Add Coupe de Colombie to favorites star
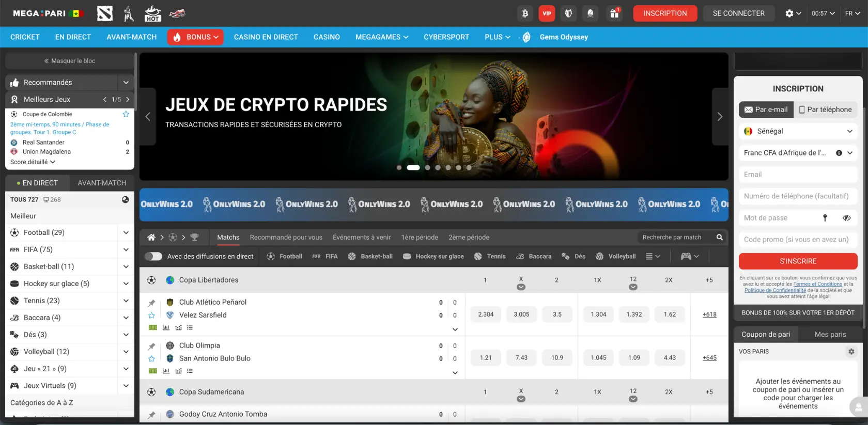 tap(126, 114)
